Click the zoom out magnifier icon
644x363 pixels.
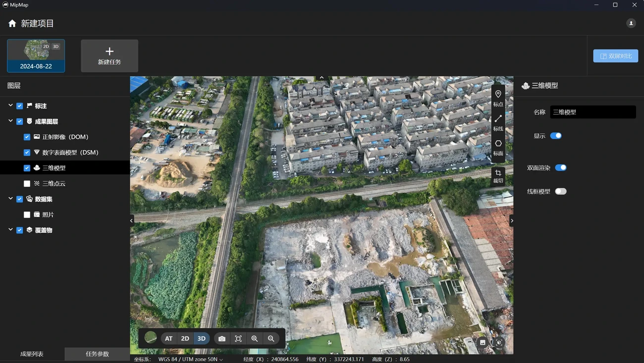click(271, 339)
